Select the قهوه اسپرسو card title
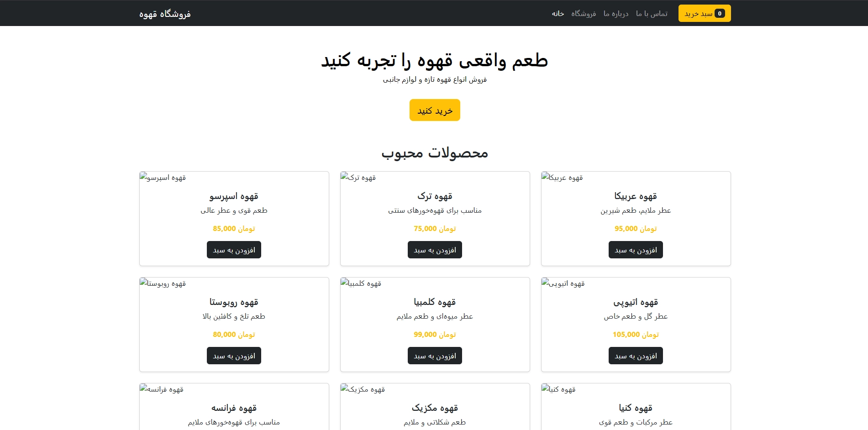Screen dimensions: 868x430 (234, 196)
